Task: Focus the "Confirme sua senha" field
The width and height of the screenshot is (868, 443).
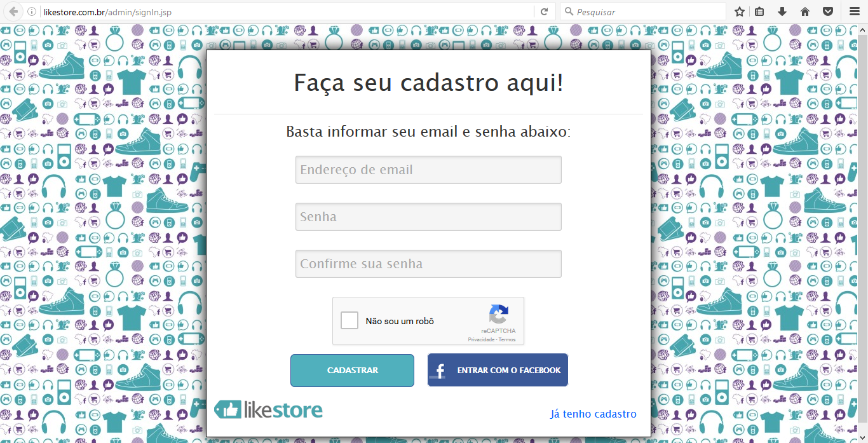Action: pyautogui.click(x=428, y=264)
